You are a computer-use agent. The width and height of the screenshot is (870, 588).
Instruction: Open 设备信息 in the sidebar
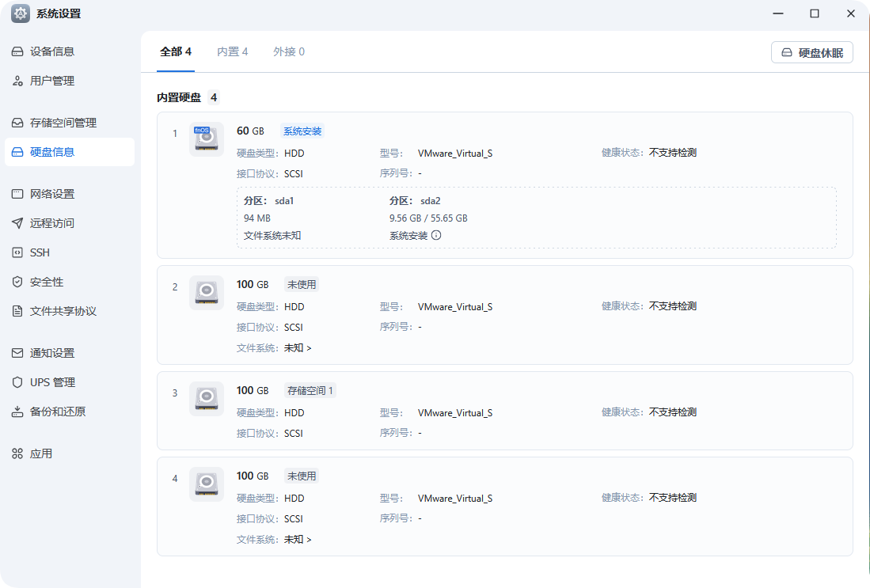pos(55,51)
